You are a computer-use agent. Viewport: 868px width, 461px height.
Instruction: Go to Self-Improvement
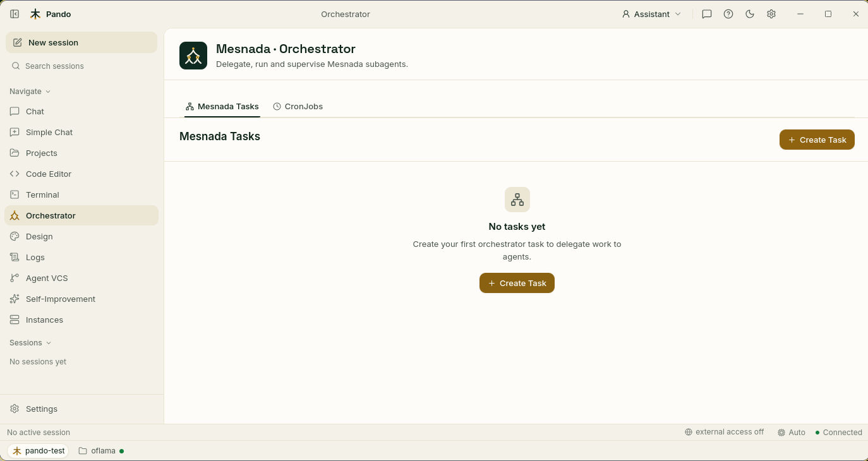point(81,299)
